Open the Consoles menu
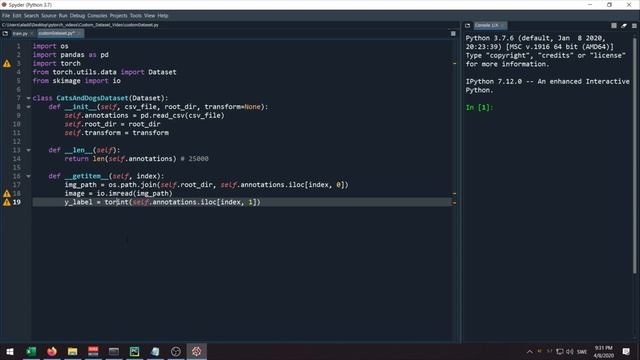This screenshot has width=640, height=360. pos(97,16)
